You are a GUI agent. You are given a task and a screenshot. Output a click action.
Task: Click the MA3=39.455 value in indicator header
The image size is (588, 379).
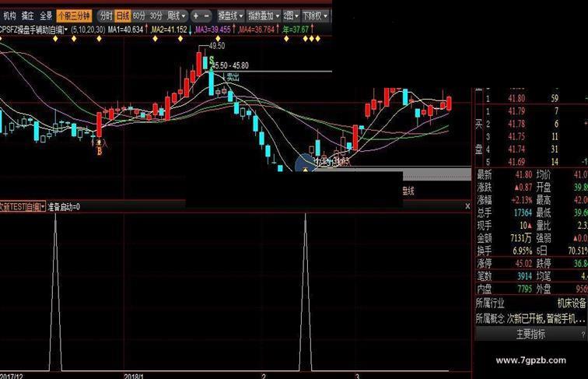coord(213,30)
